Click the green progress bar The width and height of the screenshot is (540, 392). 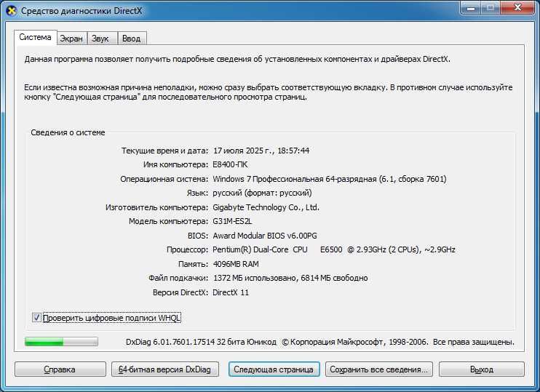coord(61,342)
